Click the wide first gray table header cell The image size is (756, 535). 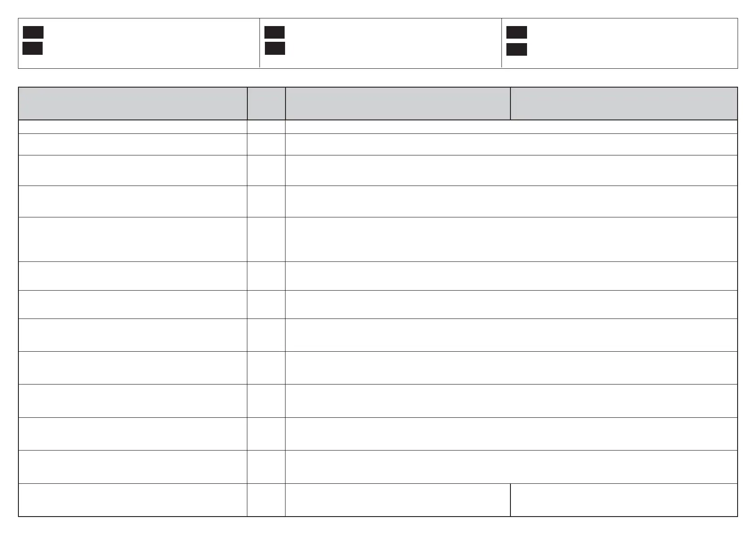133,104
